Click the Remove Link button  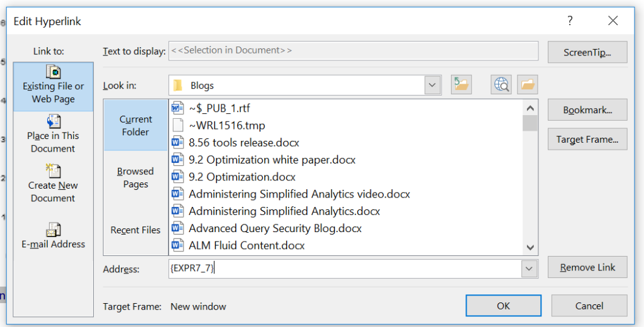click(x=587, y=267)
